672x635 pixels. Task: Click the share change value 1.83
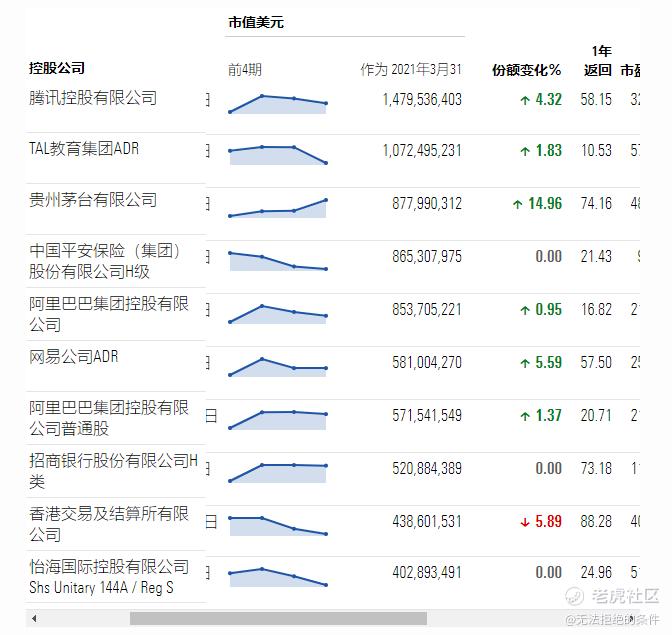point(549,150)
